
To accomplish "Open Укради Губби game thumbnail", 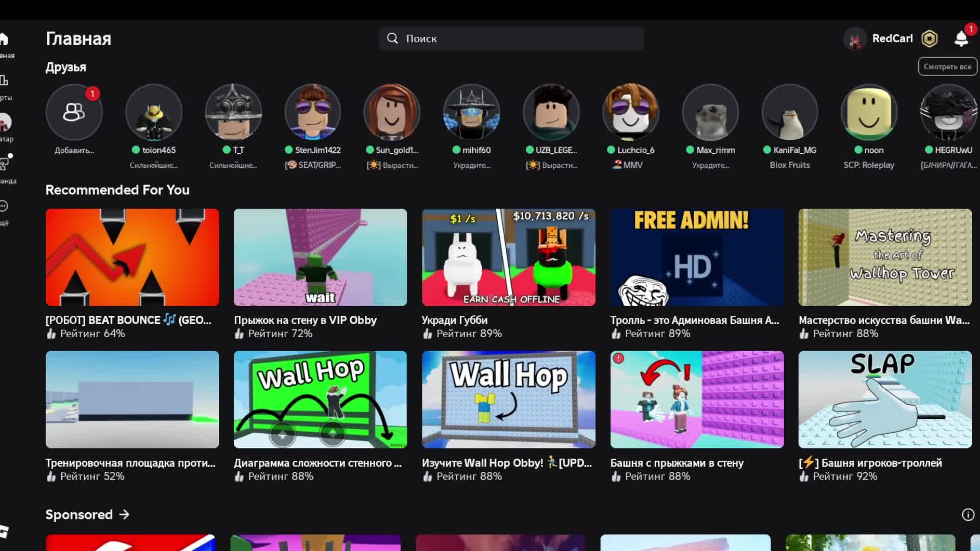I will click(x=509, y=257).
